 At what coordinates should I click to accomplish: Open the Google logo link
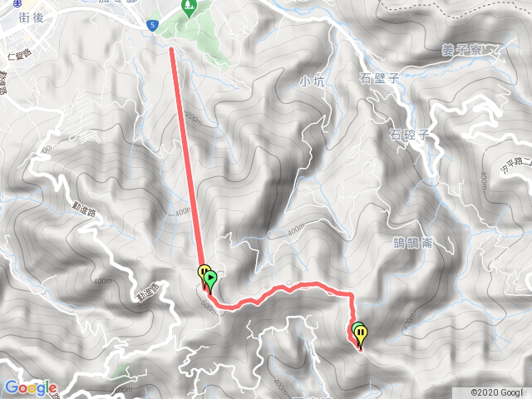pos(31,388)
